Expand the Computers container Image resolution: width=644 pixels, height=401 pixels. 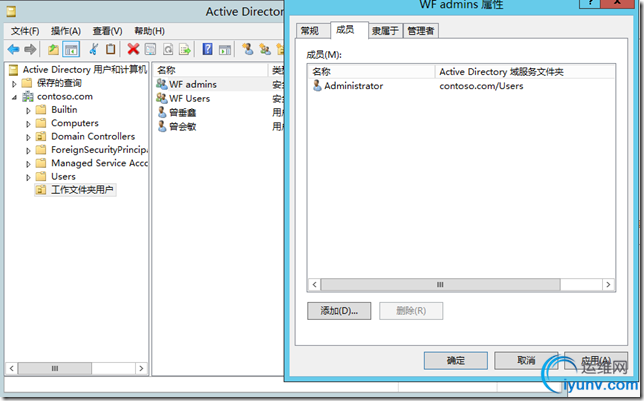(28, 124)
